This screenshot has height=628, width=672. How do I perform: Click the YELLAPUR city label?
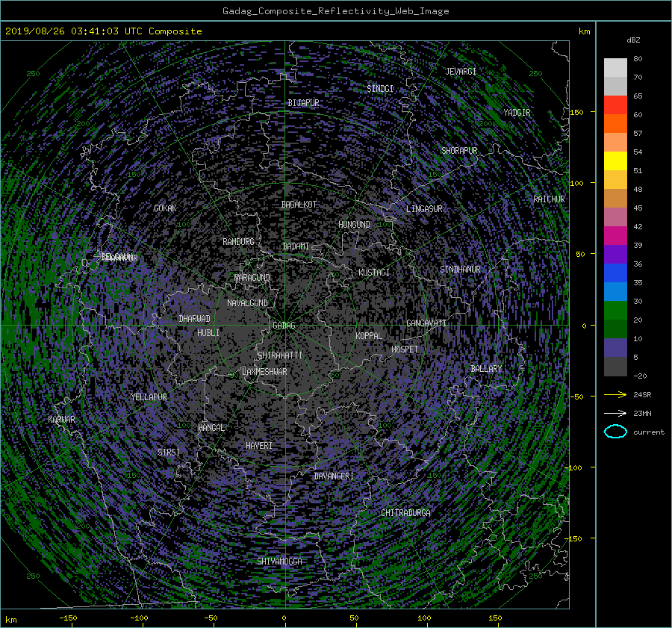(x=149, y=397)
